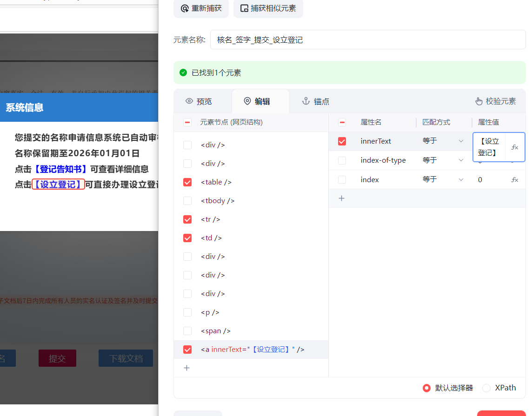Check the index attribute checkbox
The image size is (532, 416).
(x=342, y=180)
